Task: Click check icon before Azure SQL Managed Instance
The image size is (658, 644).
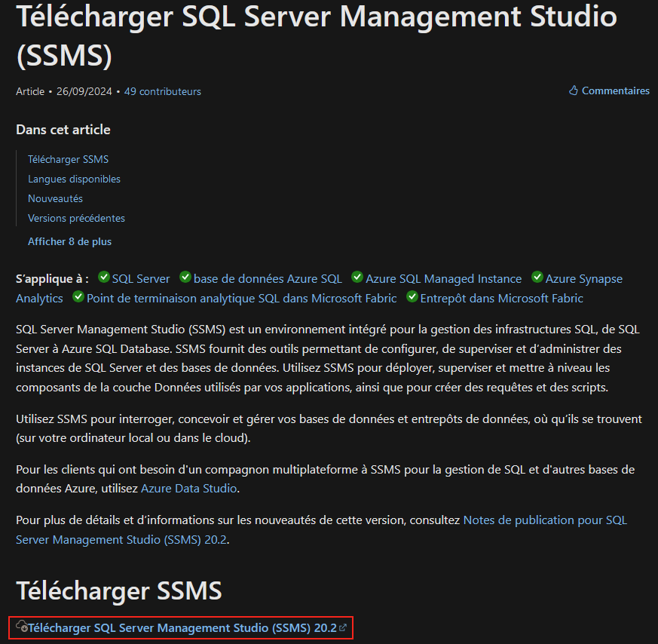Action: (x=357, y=277)
